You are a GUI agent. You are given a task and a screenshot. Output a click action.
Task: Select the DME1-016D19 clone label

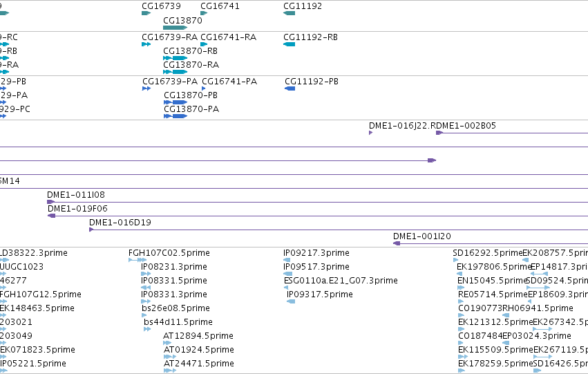pos(120,223)
